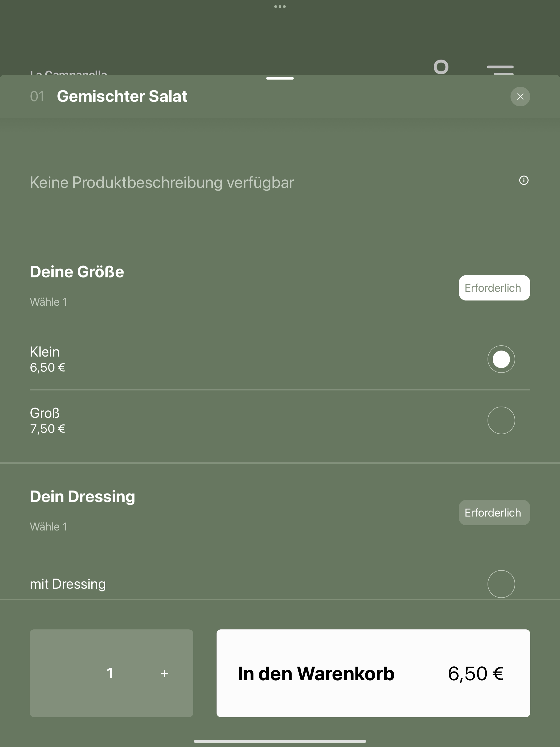Tap the Deine Größe section heading
The width and height of the screenshot is (560, 747).
click(77, 272)
